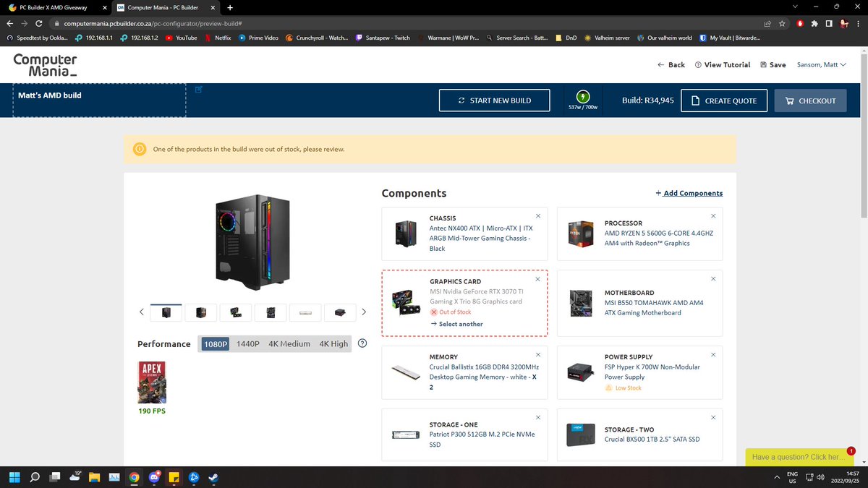Show the previous product image with left arrow
Viewport: 868px width, 488px height.
(x=142, y=312)
